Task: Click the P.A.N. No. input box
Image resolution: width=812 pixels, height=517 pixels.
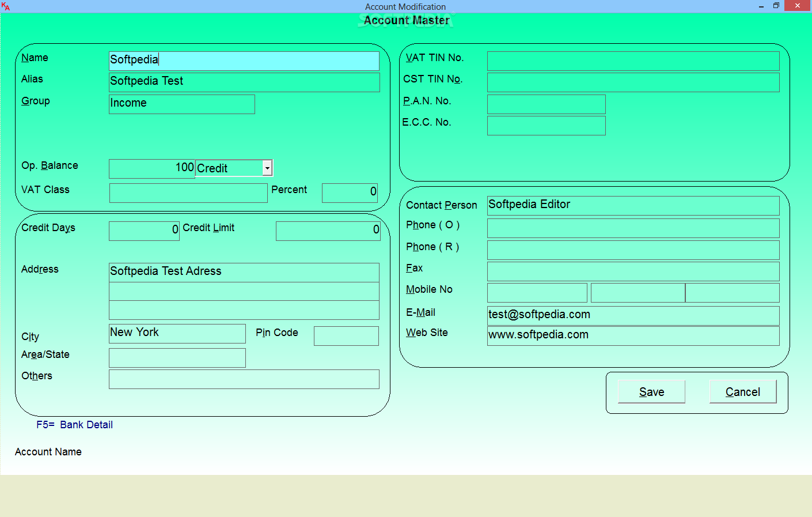Action: [547, 104]
